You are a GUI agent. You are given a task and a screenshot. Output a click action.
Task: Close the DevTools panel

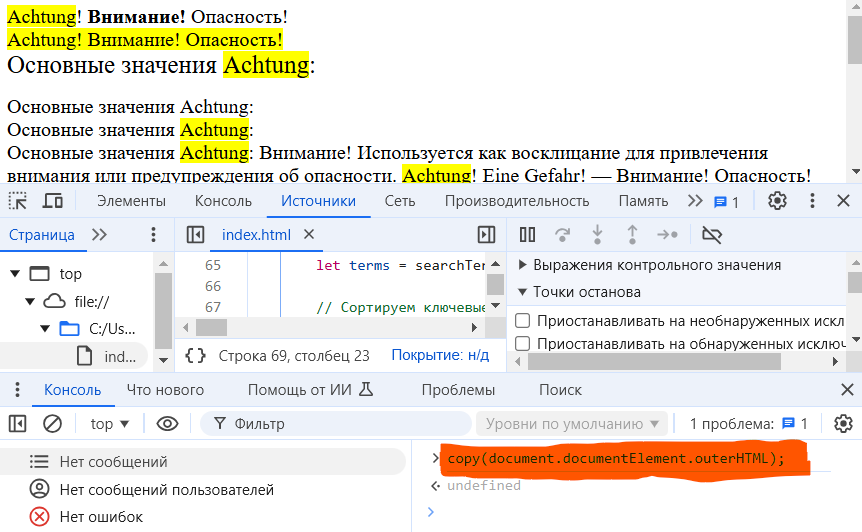pos(843,201)
